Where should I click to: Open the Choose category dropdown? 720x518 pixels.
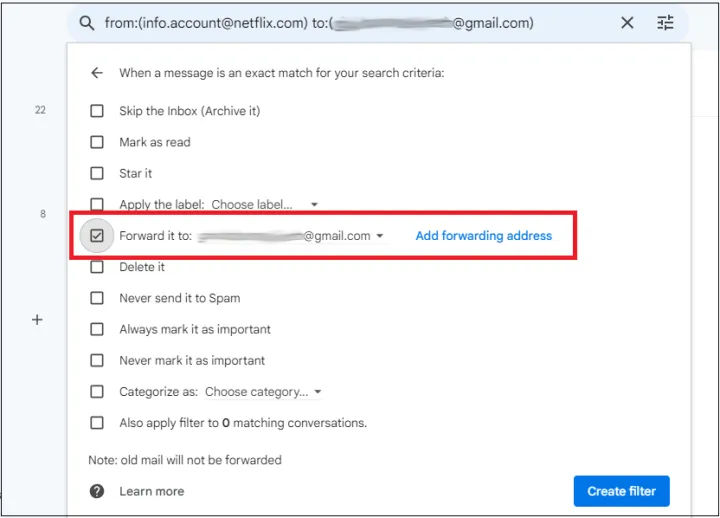click(x=264, y=392)
